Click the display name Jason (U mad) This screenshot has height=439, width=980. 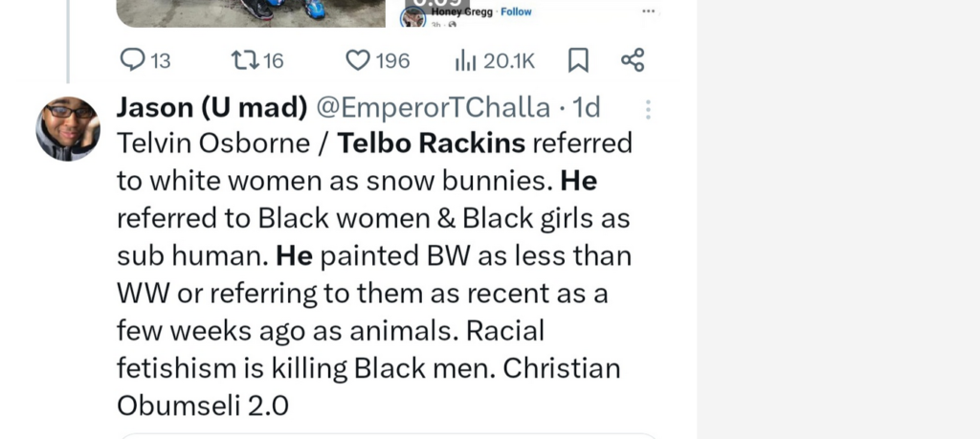212,109
